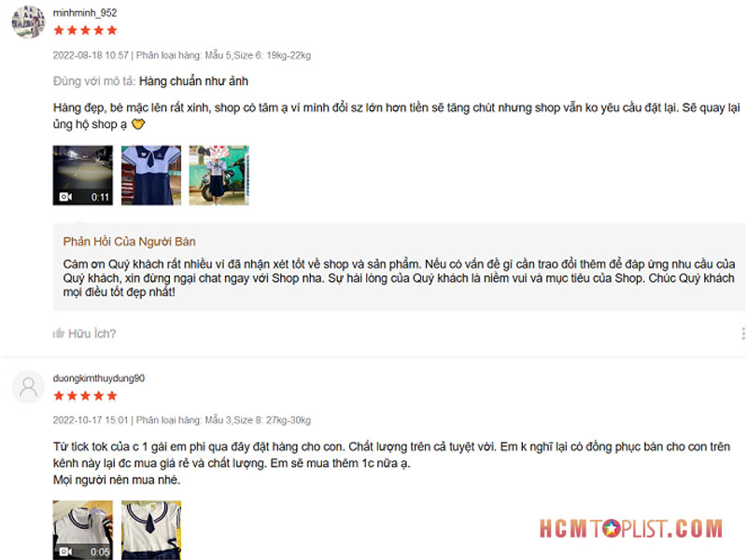Open minhminh_952's profile avatar
The width and height of the screenshot is (747, 560).
pyautogui.click(x=28, y=21)
